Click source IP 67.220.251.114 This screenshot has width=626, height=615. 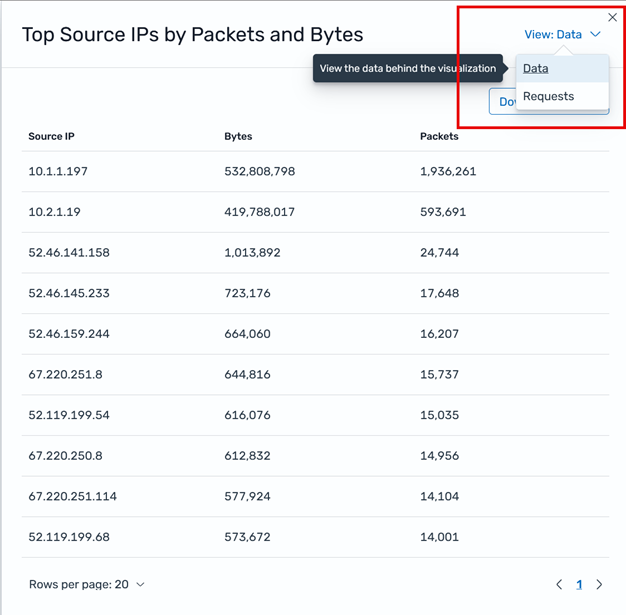[72, 496]
